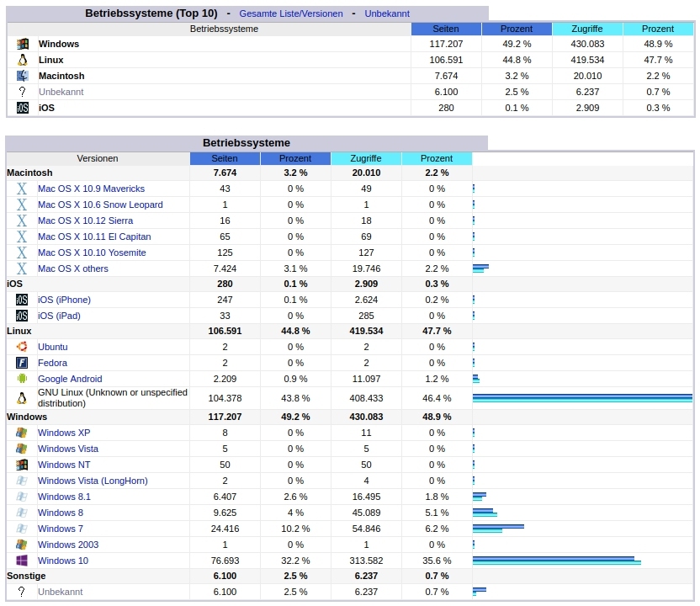700x606 pixels.
Task: Click the icon beside Windows 8.1
Action: pos(21,497)
